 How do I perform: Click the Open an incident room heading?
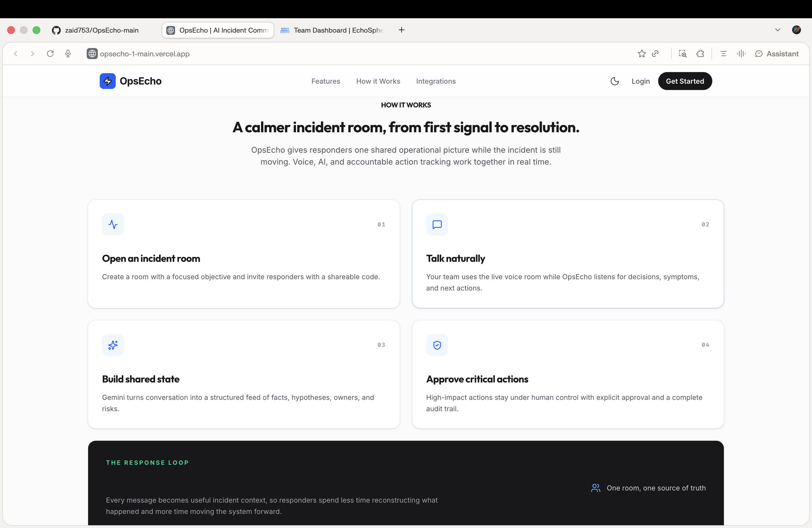pyautogui.click(x=151, y=258)
